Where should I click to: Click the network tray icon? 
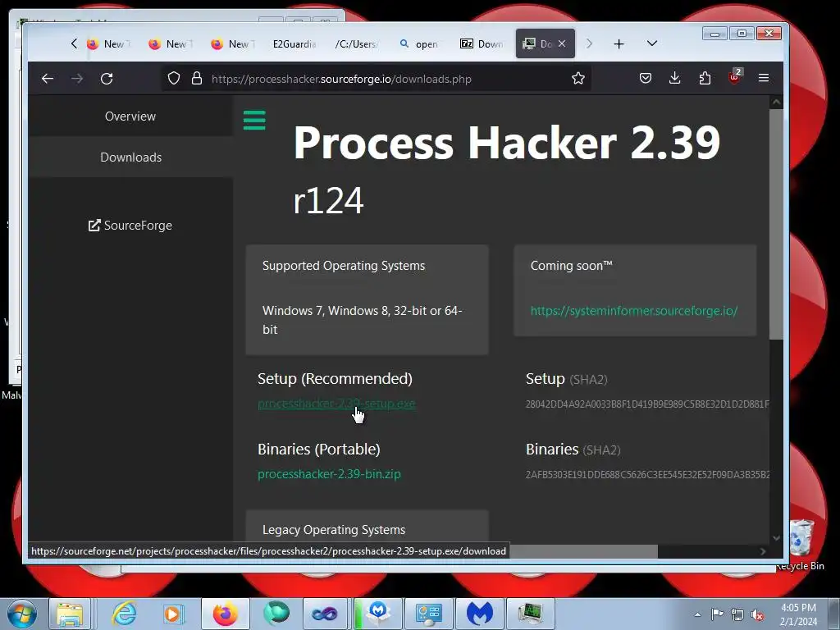coord(737,614)
